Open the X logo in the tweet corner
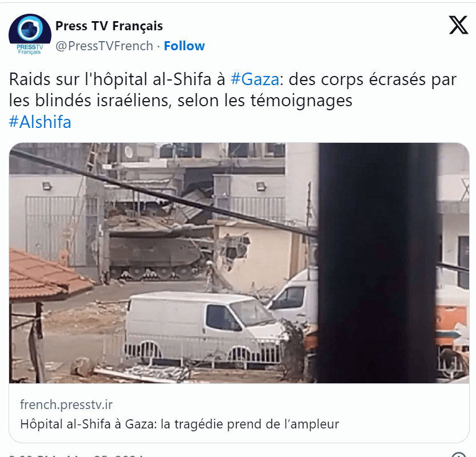The image size is (476, 457). point(458,25)
